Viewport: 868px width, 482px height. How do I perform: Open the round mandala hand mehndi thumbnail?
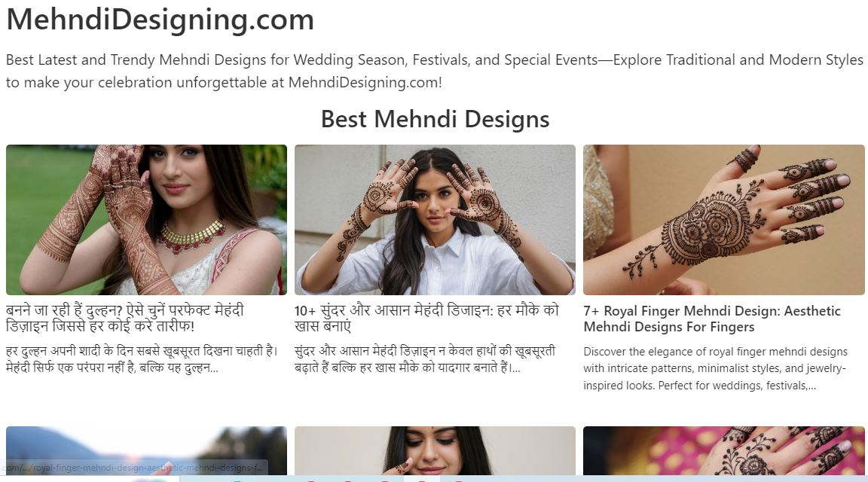[723, 220]
